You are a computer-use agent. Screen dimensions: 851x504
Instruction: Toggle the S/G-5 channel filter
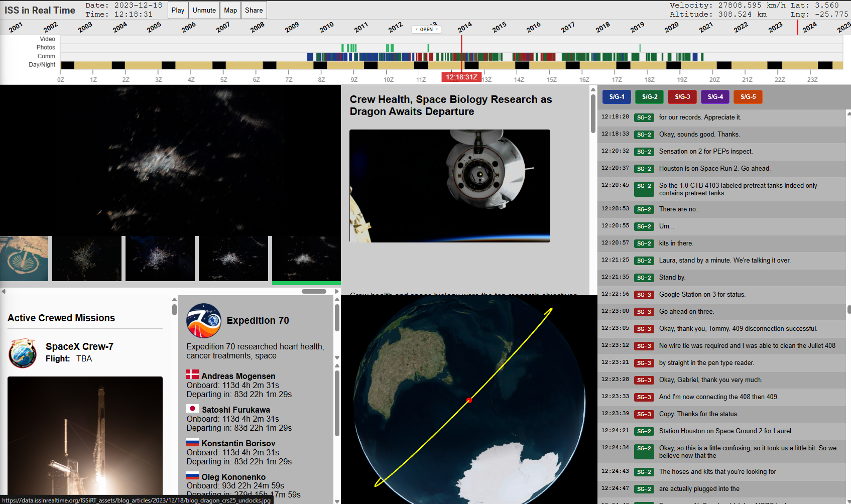[x=748, y=97]
